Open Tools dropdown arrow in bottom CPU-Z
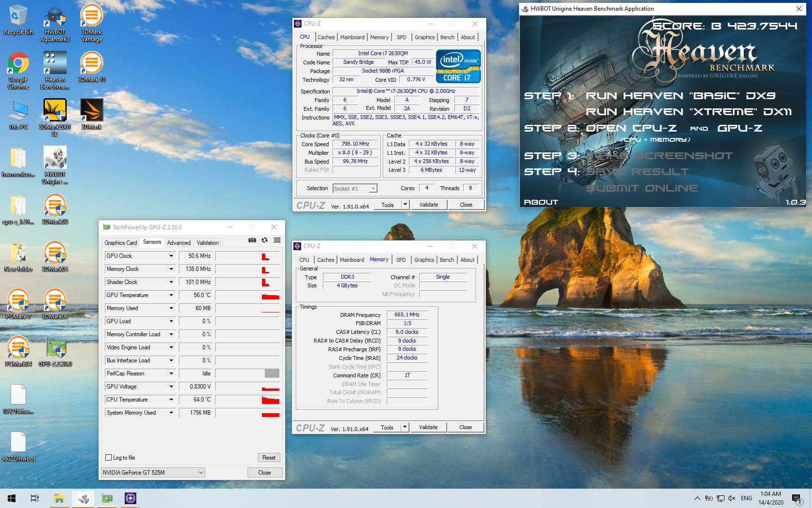The width and height of the screenshot is (812, 508). (405, 427)
